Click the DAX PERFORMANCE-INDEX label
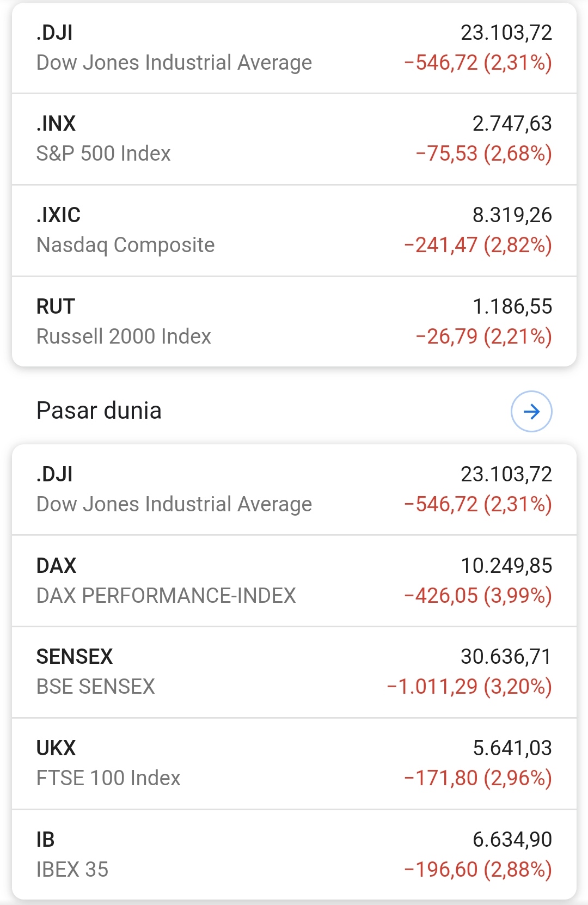Screen dimensions: 588x905 click(x=166, y=596)
